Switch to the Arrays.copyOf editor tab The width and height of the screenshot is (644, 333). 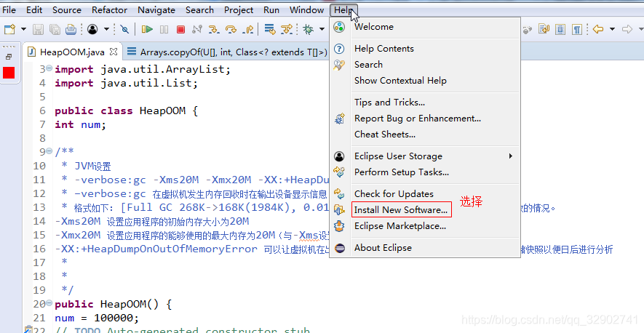(228, 52)
